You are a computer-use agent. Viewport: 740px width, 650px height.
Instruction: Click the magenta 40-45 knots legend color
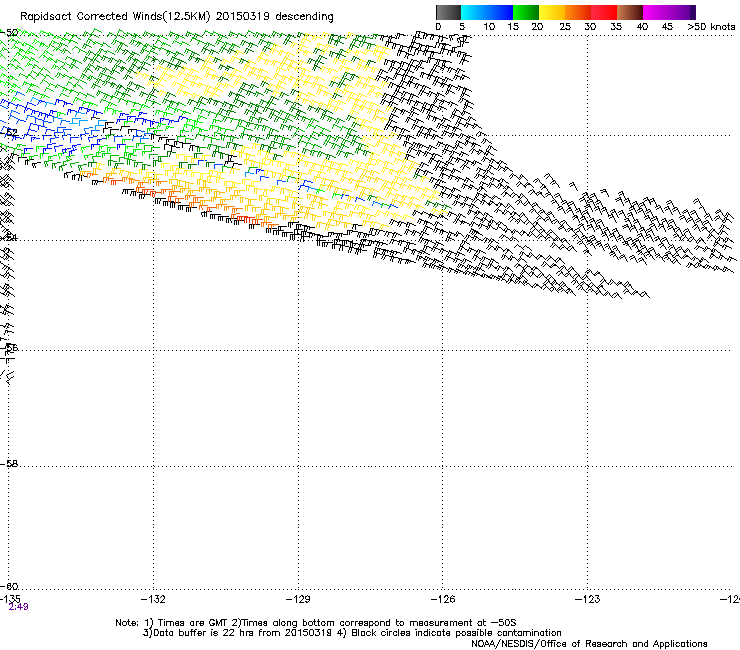click(656, 12)
